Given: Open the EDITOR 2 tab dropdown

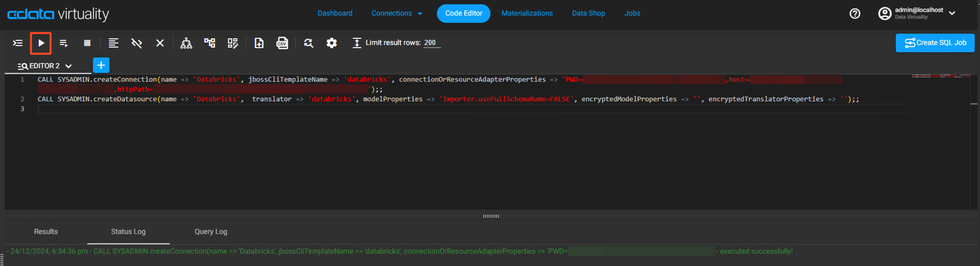Looking at the screenshot, I should coord(69,66).
